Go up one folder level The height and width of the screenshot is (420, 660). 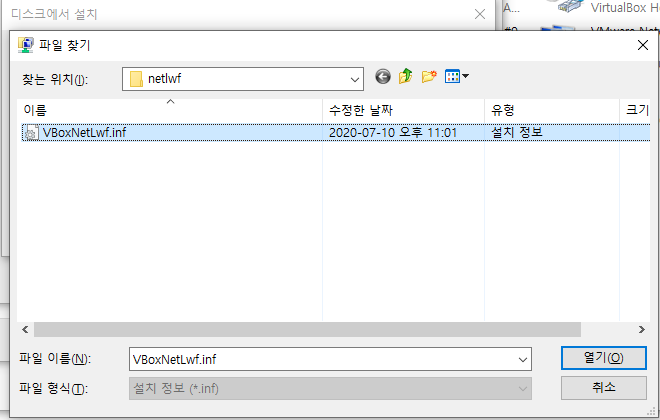406,77
